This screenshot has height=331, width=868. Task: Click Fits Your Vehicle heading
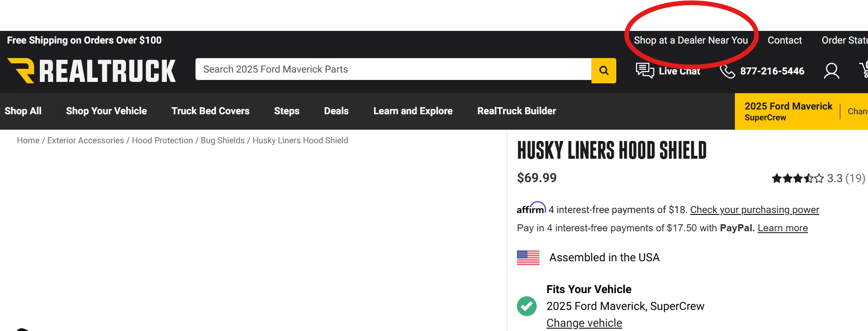(x=589, y=289)
